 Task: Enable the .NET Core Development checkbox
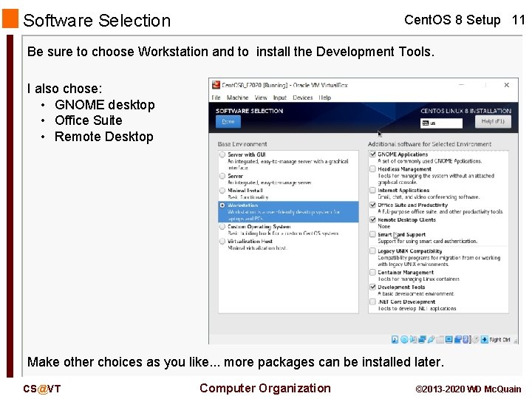(x=372, y=301)
